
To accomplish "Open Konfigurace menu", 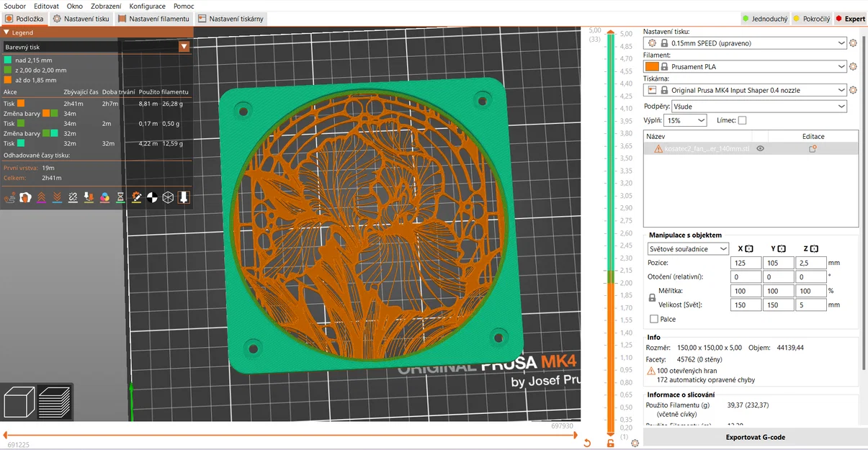I will click(x=147, y=6).
